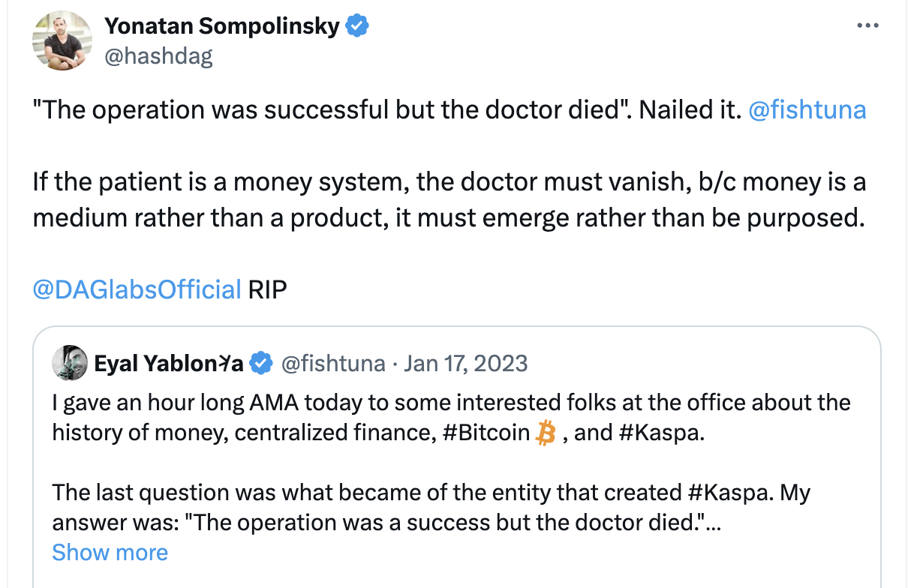The height and width of the screenshot is (588, 914).
Task: Expand quoted tweet with Show more
Action: [x=110, y=553]
